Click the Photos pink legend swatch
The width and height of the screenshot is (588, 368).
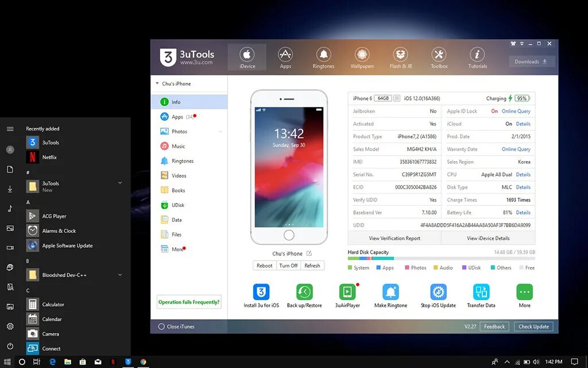[x=407, y=268]
